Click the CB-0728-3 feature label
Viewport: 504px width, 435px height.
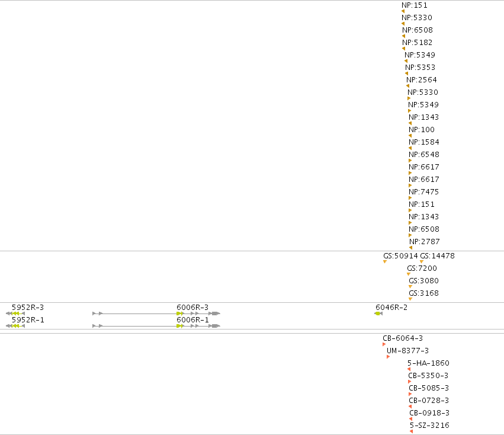point(429,401)
